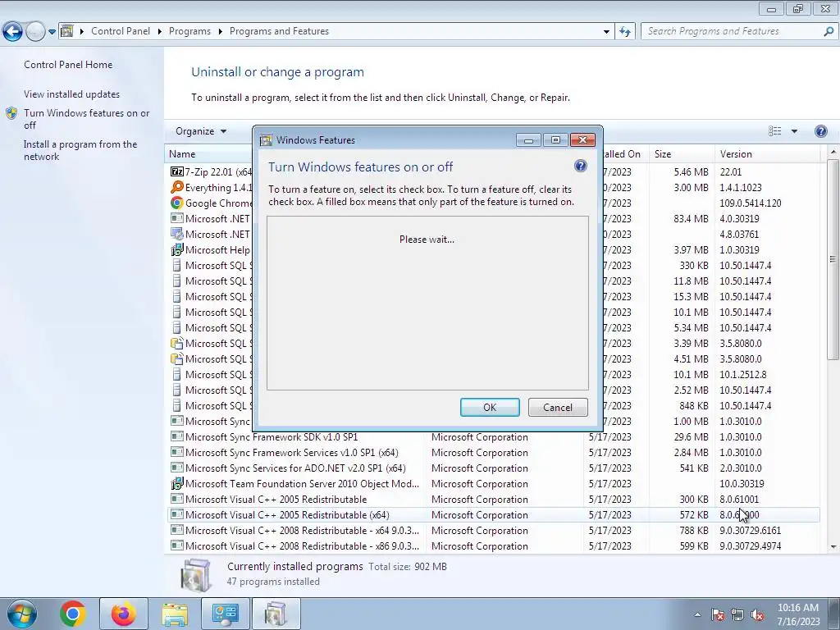Click the help icon in Programs toolbar
840x630 pixels.
pyautogui.click(x=820, y=131)
